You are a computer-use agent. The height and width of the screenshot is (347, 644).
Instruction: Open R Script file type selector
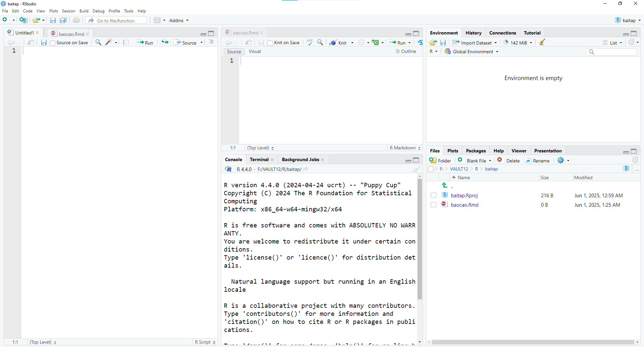point(205,342)
